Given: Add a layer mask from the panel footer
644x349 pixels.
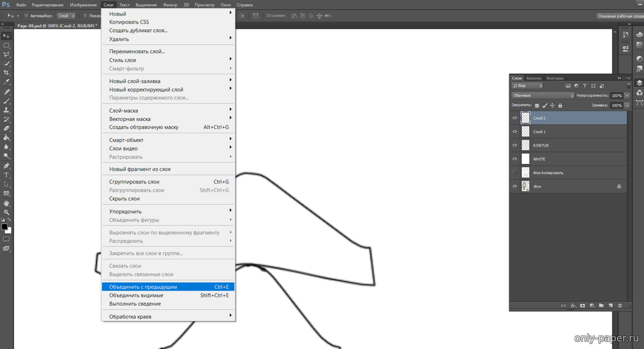Looking at the screenshot, I should coord(583,305).
